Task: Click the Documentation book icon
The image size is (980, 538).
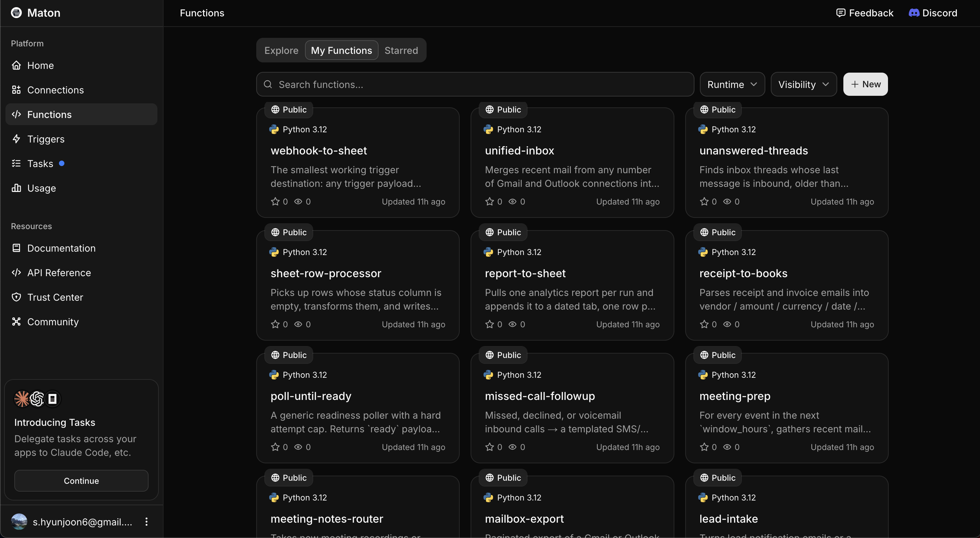Action: tap(16, 248)
